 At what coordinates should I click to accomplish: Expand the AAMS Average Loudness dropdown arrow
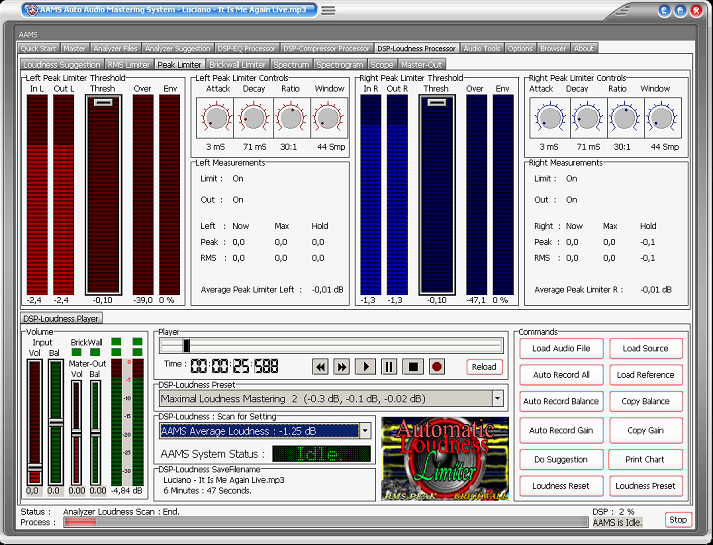click(x=365, y=430)
